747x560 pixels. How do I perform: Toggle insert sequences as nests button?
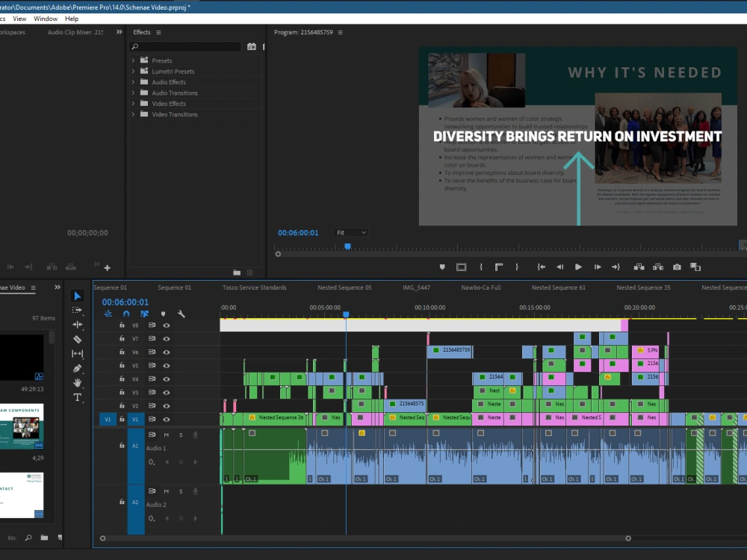tap(108, 314)
